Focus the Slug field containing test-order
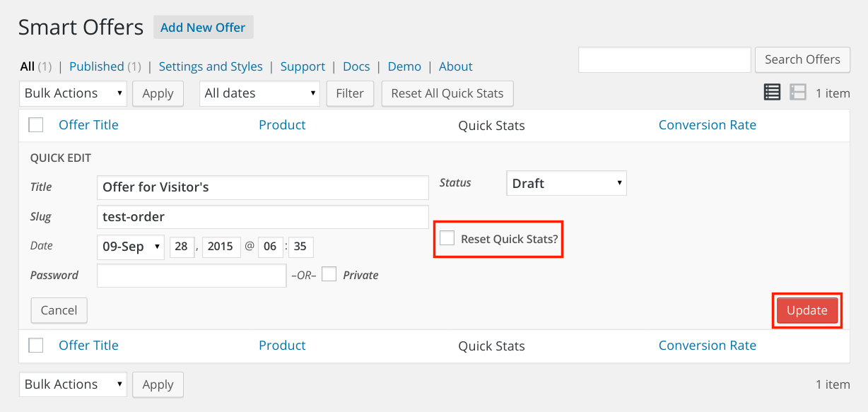This screenshot has height=412, width=868. (x=263, y=217)
